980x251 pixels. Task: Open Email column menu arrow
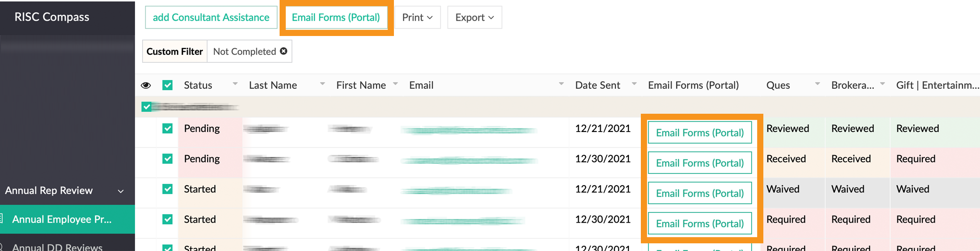(561, 84)
